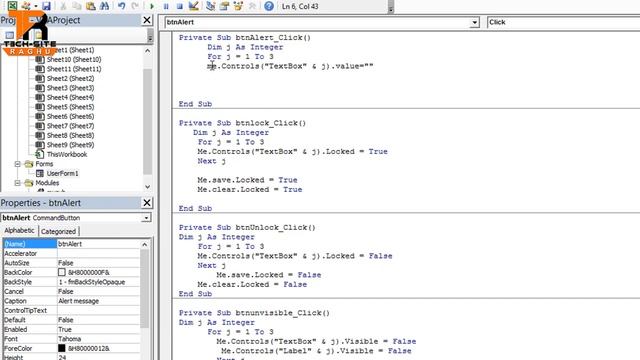Click the Insert UserForm toolbar icon
This screenshot has width=640, height=360.
(x=27, y=6)
